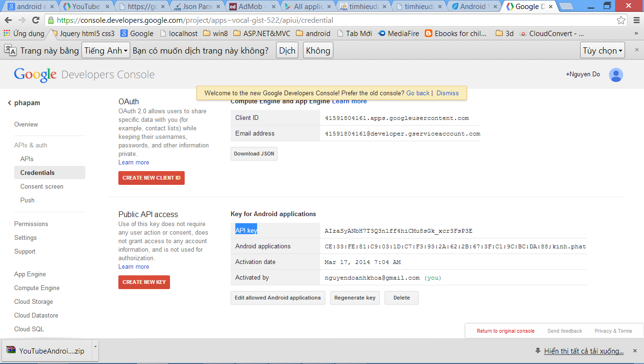This screenshot has height=364, width=644.
Task: Click the Google Developers Console logo
Action: click(84, 75)
